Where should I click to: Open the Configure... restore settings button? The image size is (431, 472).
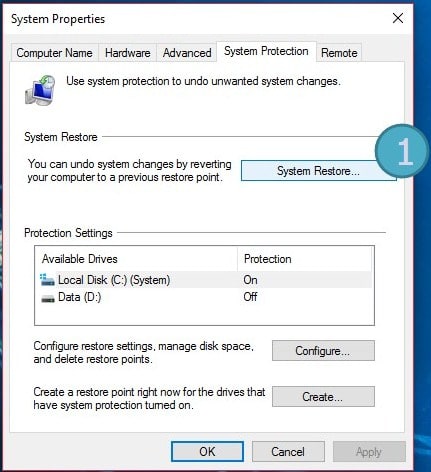coord(323,351)
